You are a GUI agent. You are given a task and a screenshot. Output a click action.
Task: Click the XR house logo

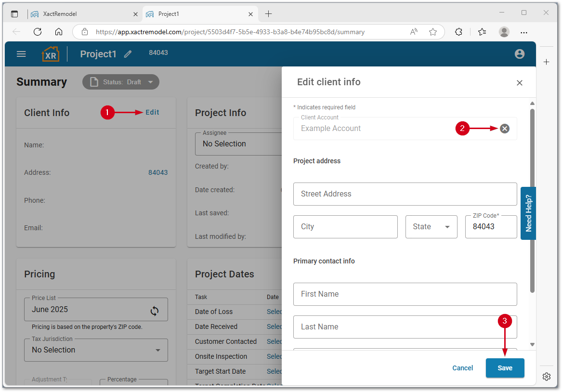pyautogui.click(x=51, y=54)
